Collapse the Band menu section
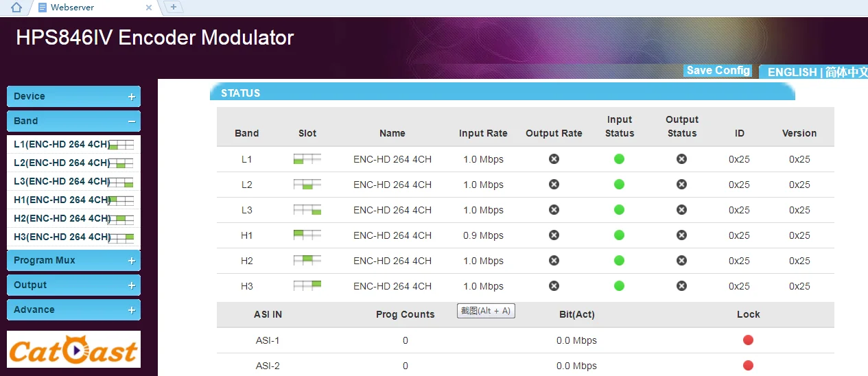Viewport: 868px width, 376px height. click(x=132, y=121)
